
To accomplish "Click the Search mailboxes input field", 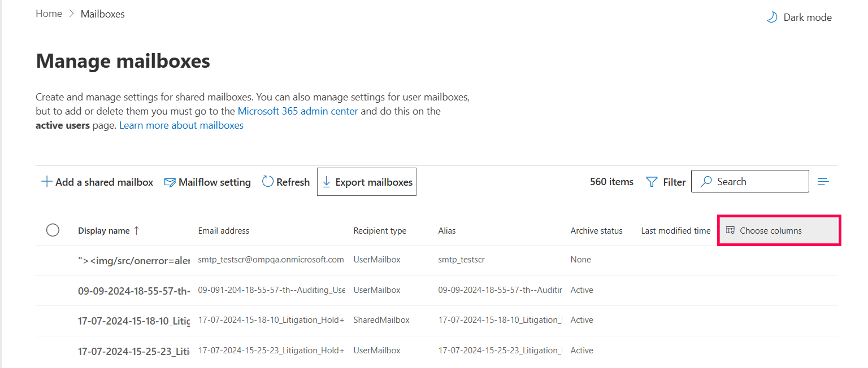I will click(757, 182).
